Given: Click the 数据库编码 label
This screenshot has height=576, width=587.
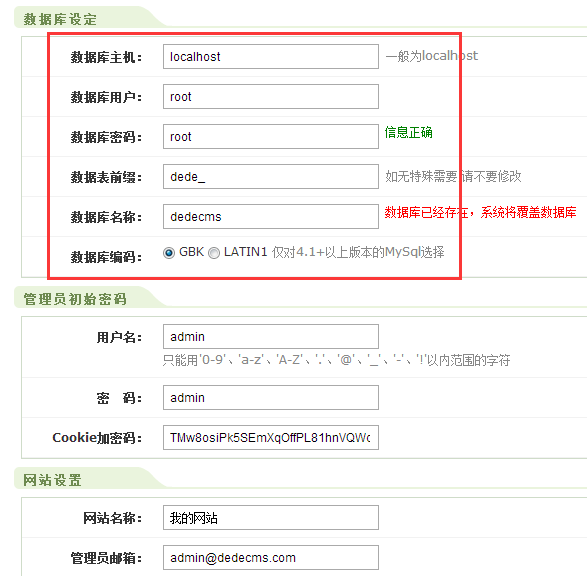Looking at the screenshot, I should [106, 257].
